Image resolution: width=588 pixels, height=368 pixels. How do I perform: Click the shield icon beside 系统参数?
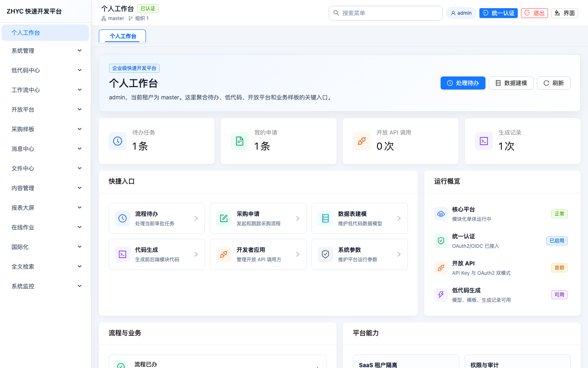point(325,254)
